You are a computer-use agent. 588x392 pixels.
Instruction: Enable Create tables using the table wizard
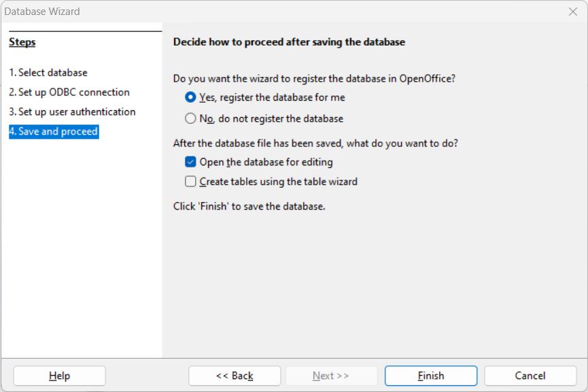[x=191, y=182]
